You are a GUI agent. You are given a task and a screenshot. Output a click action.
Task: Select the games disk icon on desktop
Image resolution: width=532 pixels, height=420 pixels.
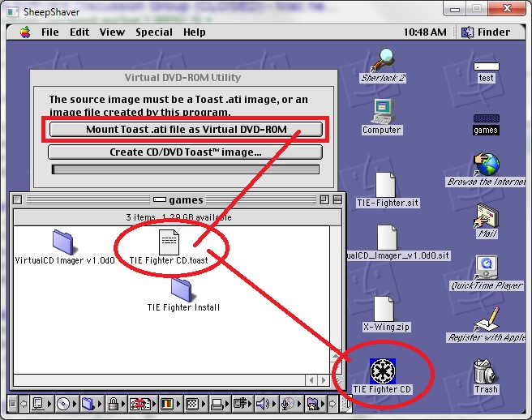(487, 125)
